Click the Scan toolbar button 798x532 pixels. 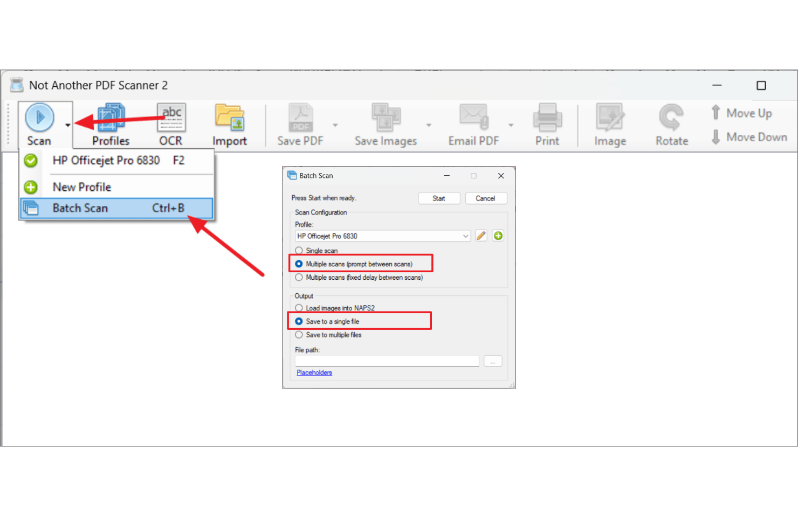point(39,125)
